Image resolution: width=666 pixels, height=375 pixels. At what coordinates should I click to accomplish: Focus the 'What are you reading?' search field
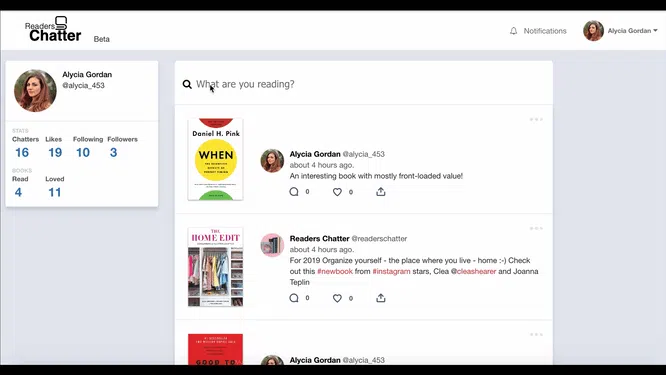pyautogui.click(x=364, y=84)
